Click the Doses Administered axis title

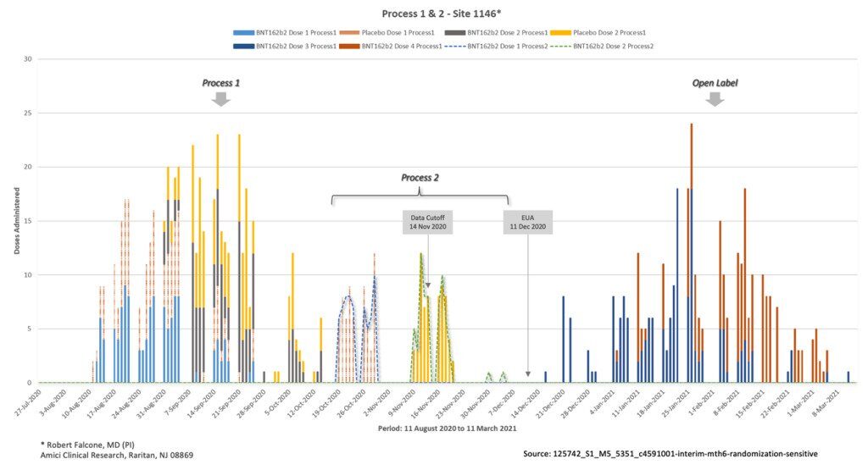click(17, 221)
